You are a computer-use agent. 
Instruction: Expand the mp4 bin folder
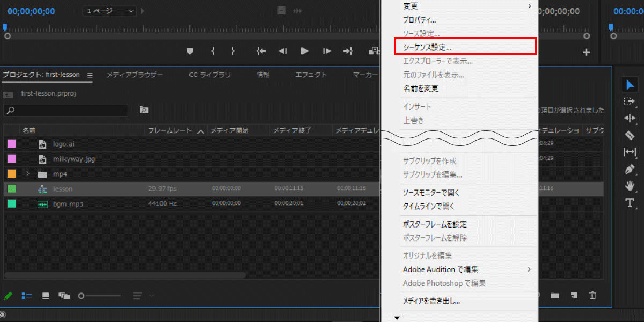tap(28, 174)
